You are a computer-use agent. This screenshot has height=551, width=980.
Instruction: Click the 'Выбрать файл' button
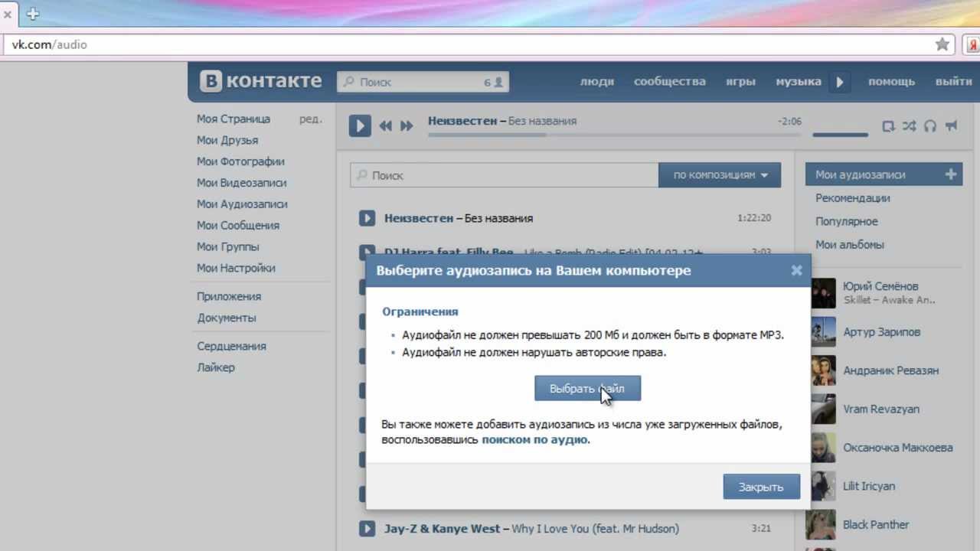587,388
